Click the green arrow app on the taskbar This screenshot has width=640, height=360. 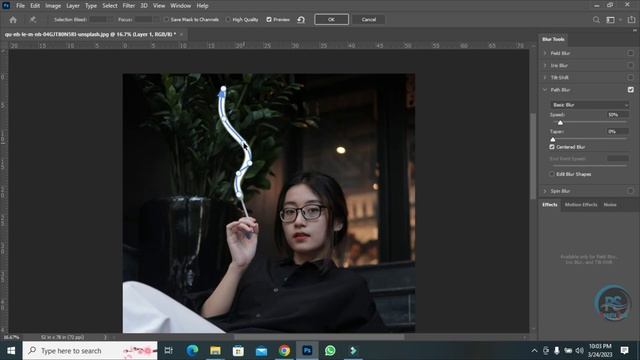(353, 351)
